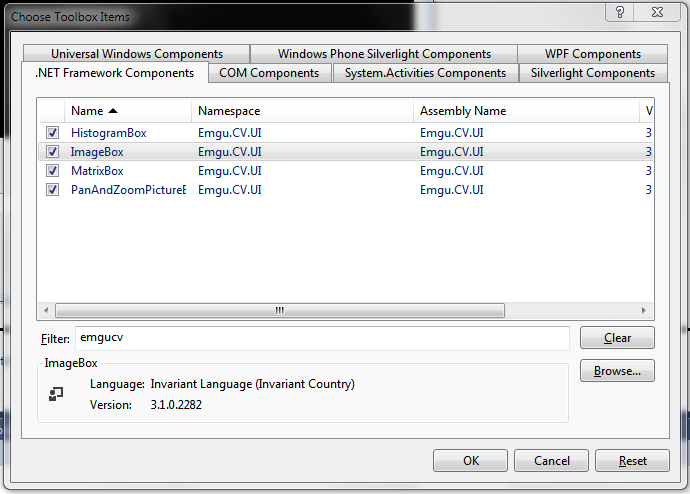Screen dimensions: 690x494
Task: Uncheck the ImageBox checkbox
Action: pyautogui.click(x=52, y=151)
